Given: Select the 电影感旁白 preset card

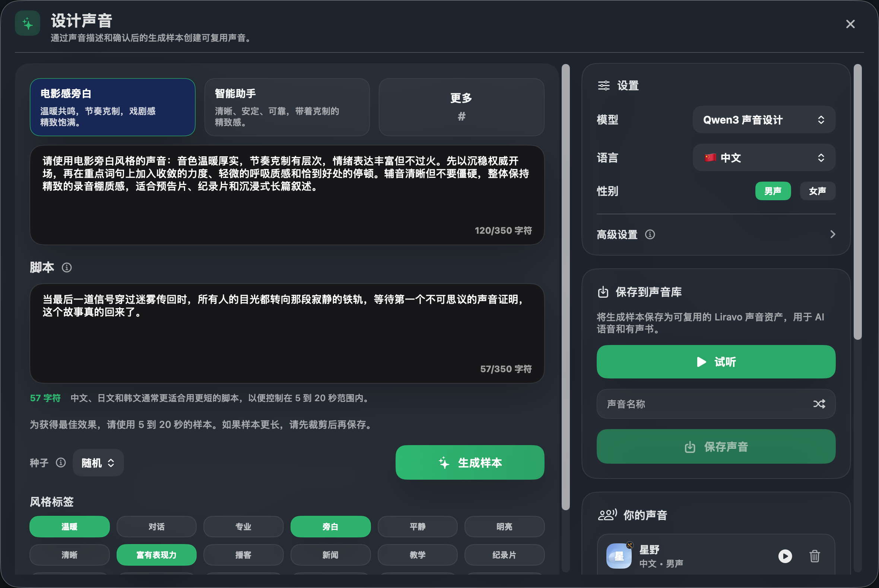Looking at the screenshot, I should coord(112,107).
